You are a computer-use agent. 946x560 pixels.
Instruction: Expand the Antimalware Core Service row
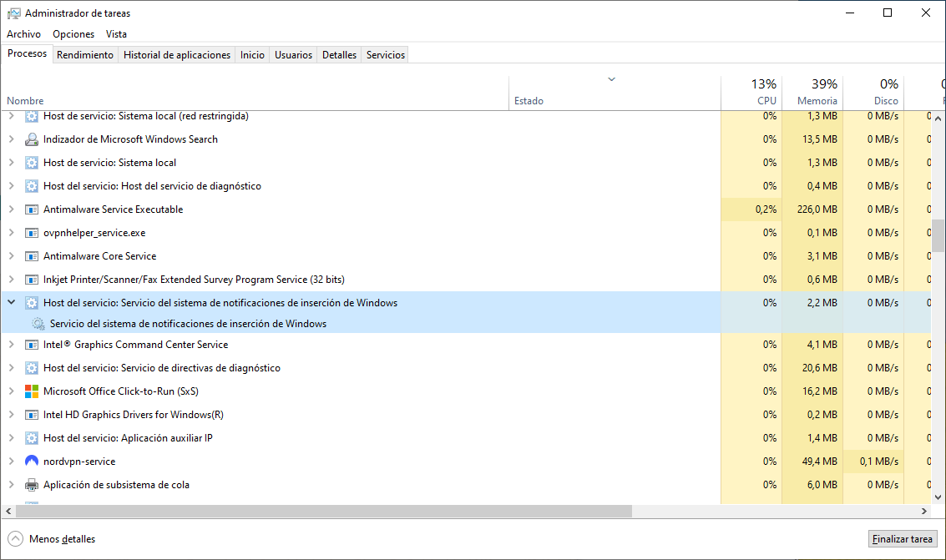point(11,256)
